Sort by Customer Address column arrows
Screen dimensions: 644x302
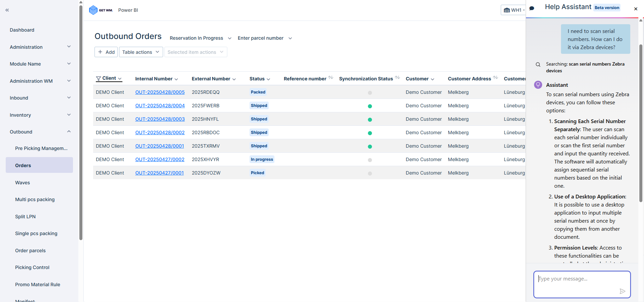[x=496, y=78]
